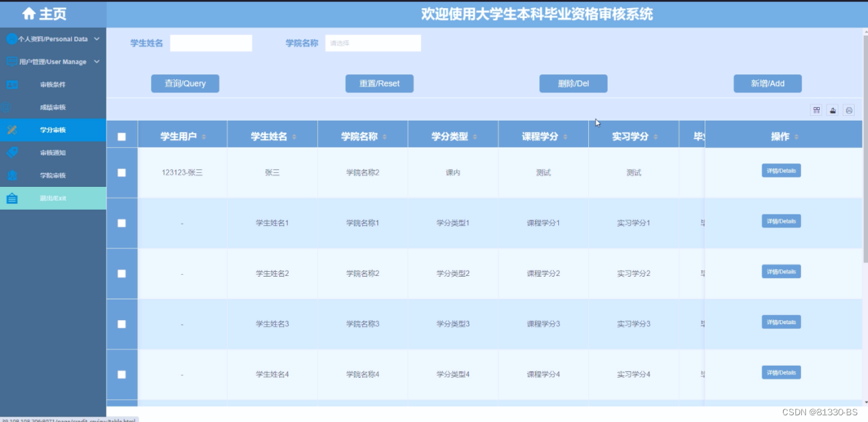Click the 个人资料/Personal Data label
This screenshot has height=422, width=868.
(53, 39)
